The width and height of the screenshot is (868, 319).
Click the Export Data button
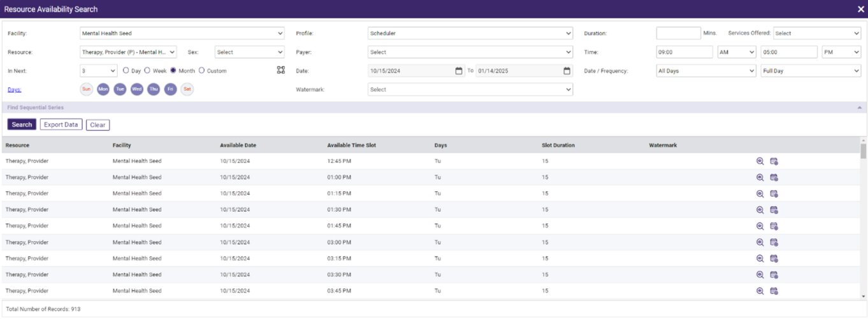pyautogui.click(x=61, y=124)
